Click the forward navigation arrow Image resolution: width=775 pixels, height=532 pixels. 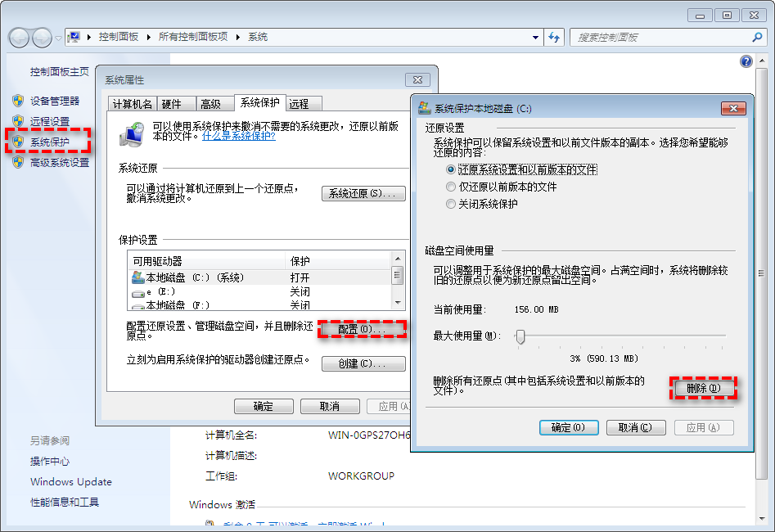[x=42, y=38]
